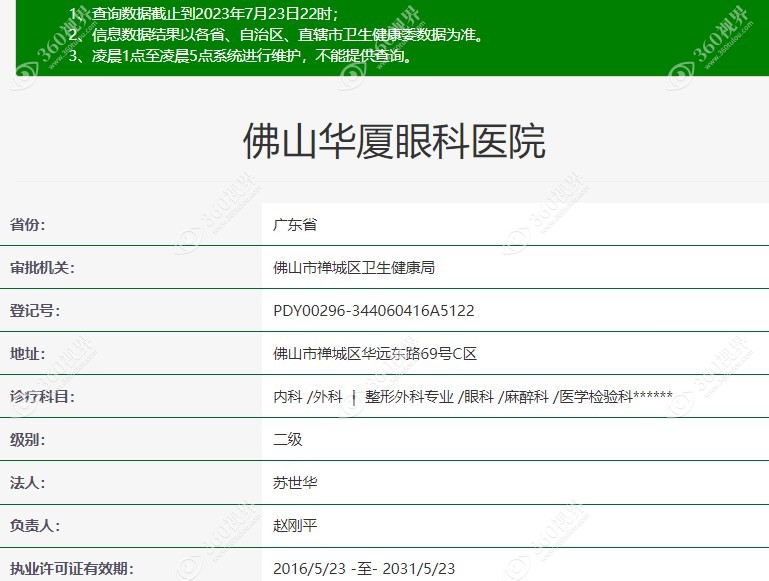The height and width of the screenshot is (581, 769).
Task: Click the 省份 field label
Action: (27, 225)
